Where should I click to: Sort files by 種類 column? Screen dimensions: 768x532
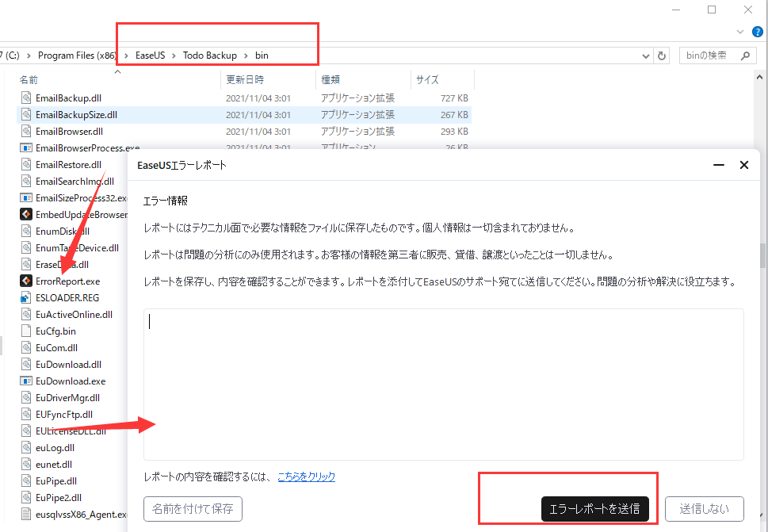point(331,79)
